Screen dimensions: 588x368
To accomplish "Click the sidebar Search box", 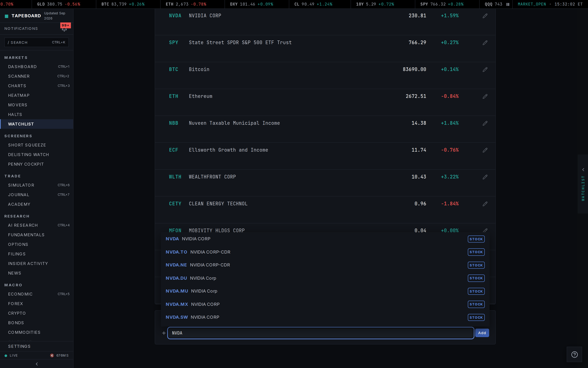I will (36, 42).
